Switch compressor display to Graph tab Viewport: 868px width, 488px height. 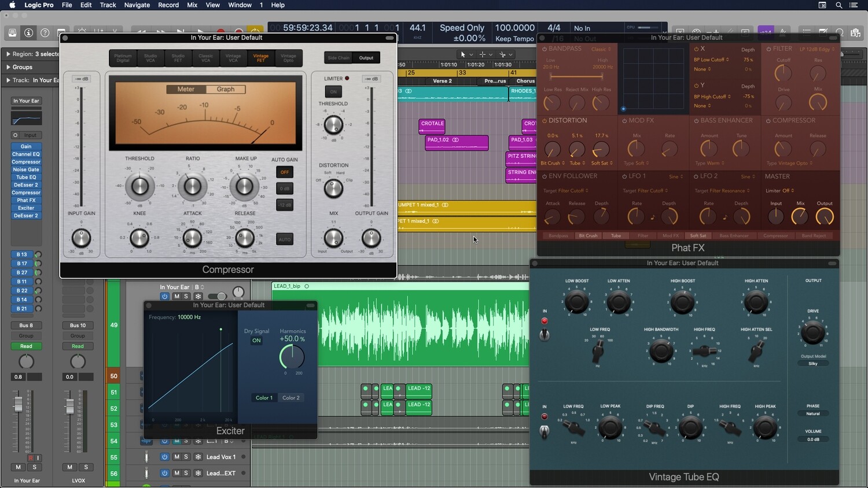pos(226,89)
